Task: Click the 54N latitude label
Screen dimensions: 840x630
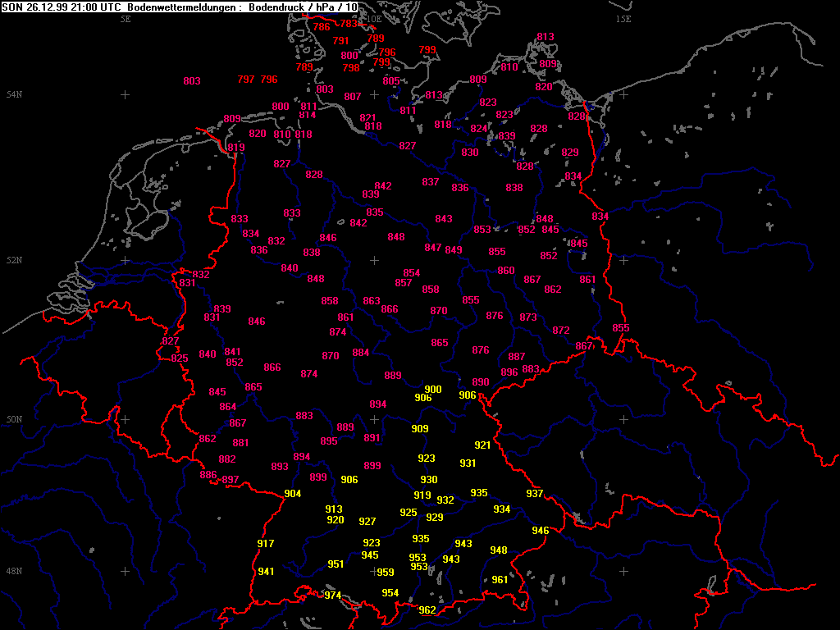Action: pos(14,95)
